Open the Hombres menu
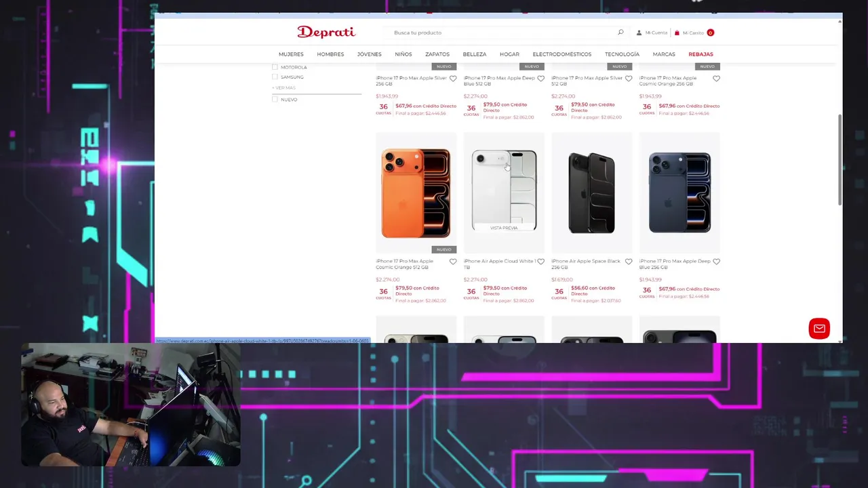The width and height of the screenshot is (868, 488). 330,54
